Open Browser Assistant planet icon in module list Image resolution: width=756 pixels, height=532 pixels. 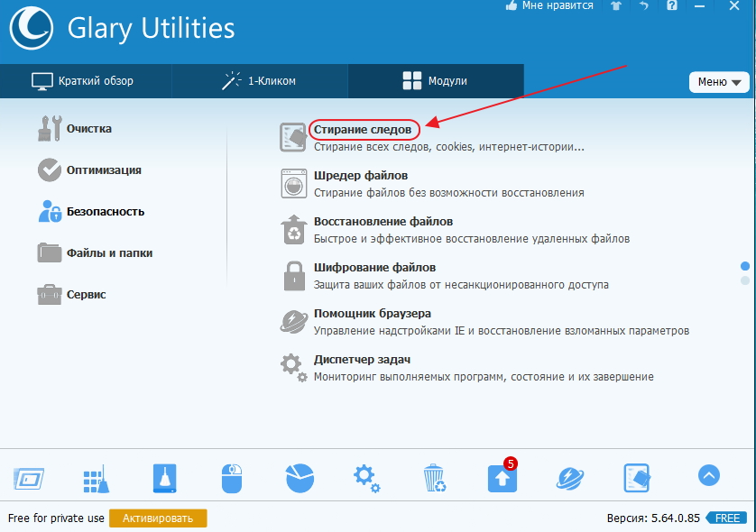coord(293,321)
